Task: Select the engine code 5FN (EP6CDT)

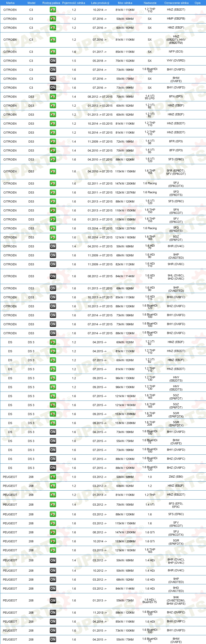Action: pyautogui.click(x=176, y=211)
